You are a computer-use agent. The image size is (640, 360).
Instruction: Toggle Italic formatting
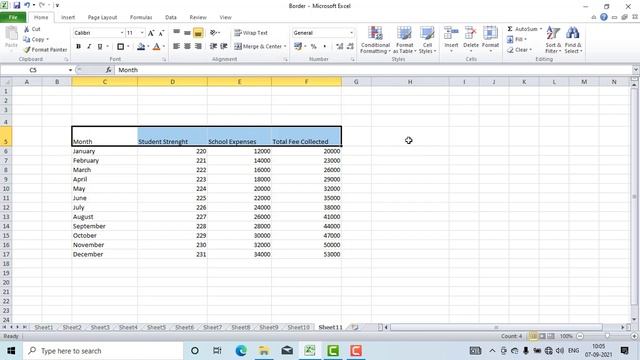coord(89,47)
